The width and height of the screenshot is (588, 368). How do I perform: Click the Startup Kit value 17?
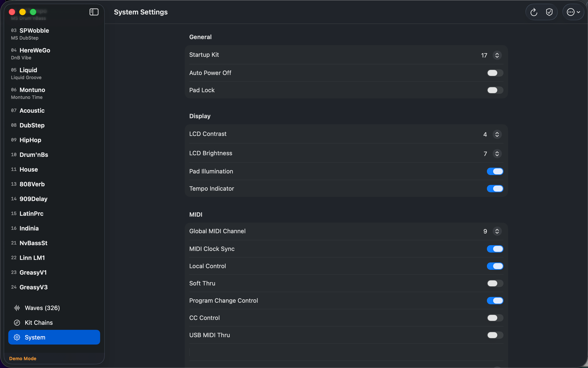(484, 55)
